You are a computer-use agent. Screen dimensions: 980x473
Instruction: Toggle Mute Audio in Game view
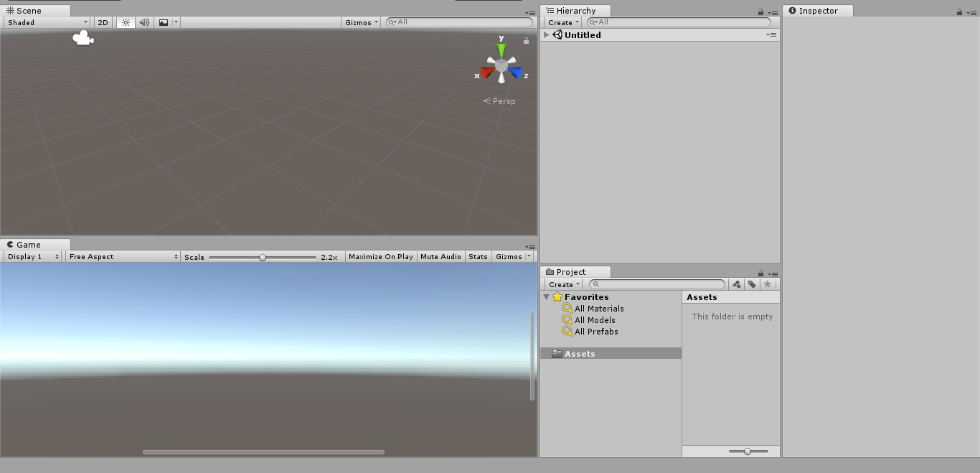(x=440, y=256)
